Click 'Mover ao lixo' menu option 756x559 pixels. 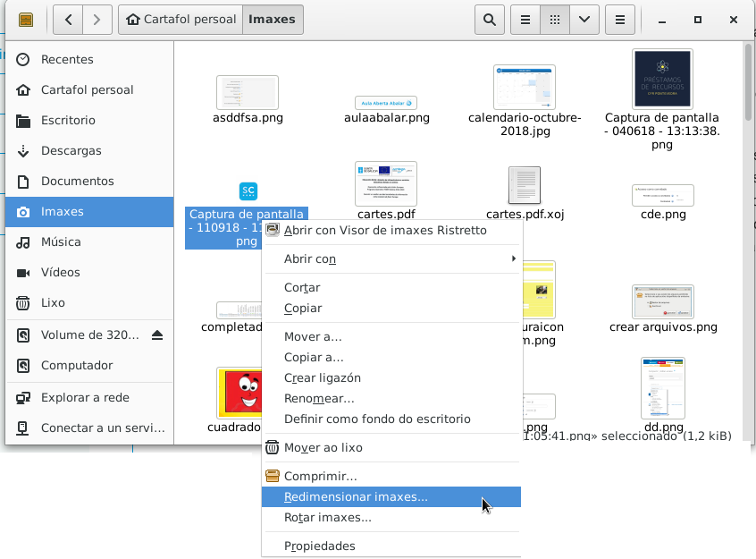(323, 447)
